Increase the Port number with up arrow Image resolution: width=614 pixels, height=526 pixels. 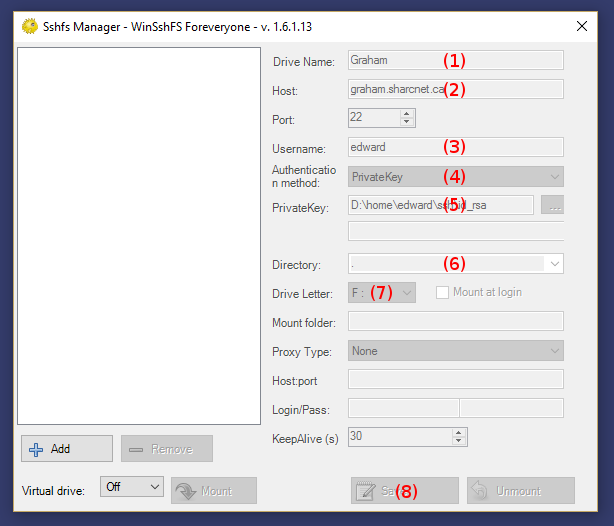coord(407,113)
